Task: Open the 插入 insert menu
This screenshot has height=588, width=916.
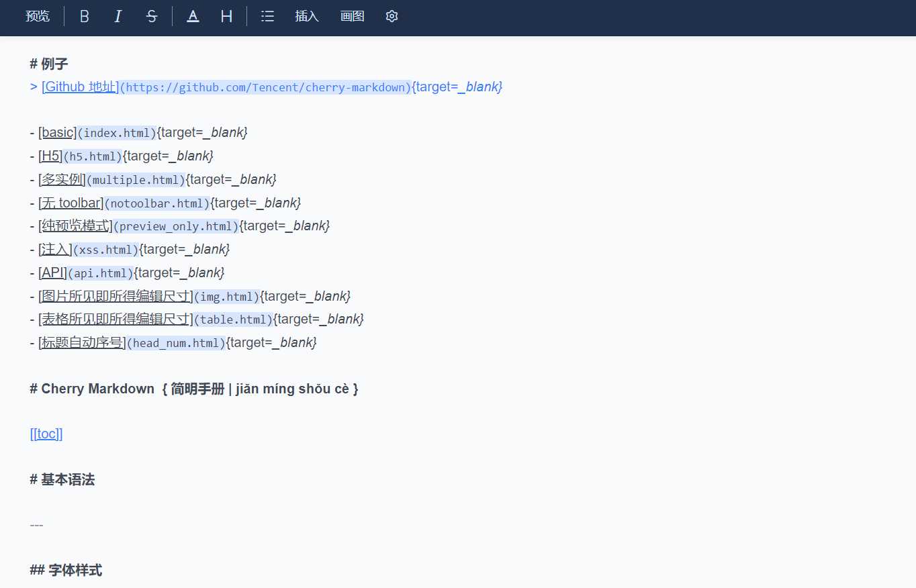Action: (307, 16)
